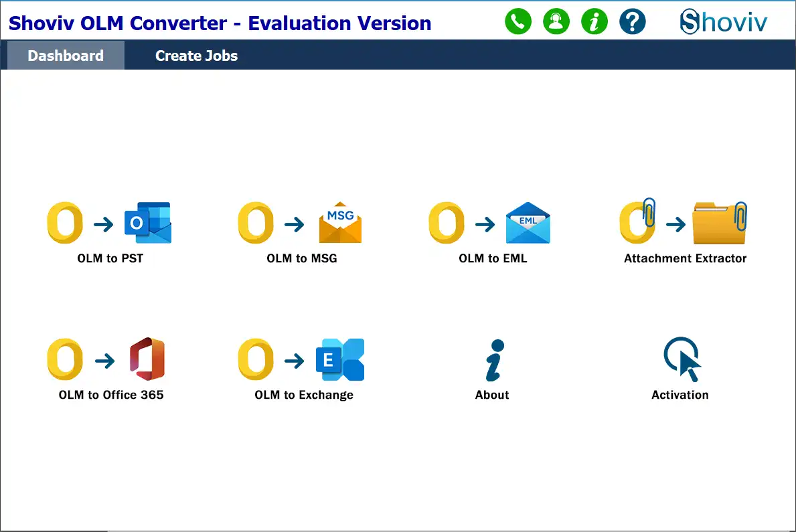The width and height of the screenshot is (796, 532).
Task: Open the OLM to PST converter icon
Action: [109, 223]
